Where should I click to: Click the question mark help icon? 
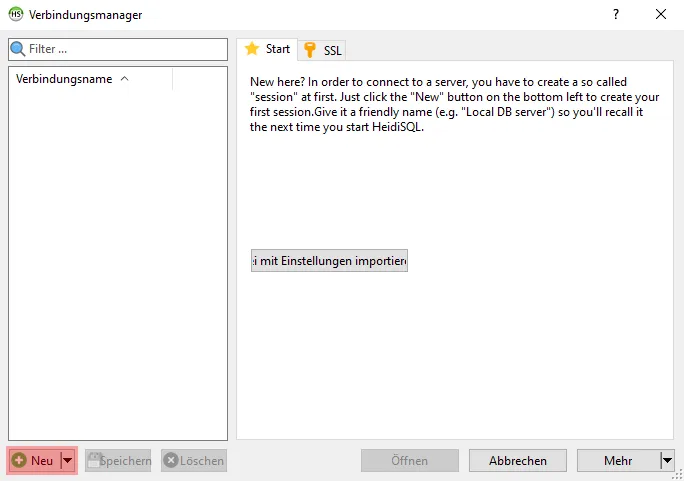point(616,14)
